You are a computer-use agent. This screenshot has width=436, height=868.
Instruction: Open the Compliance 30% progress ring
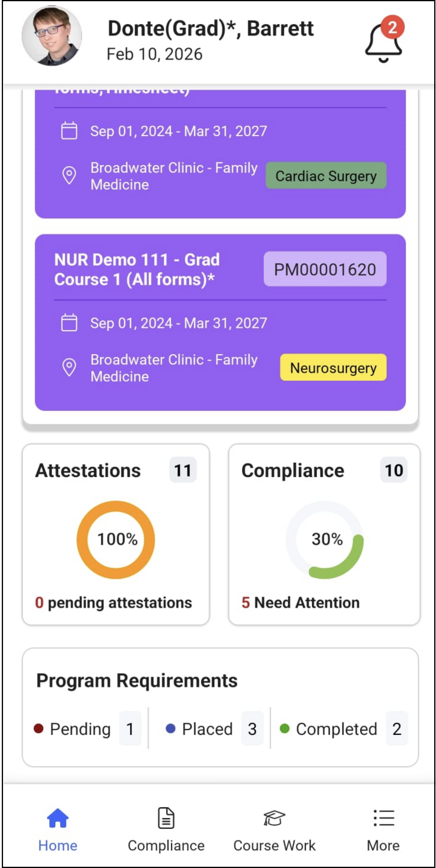[x=325, y=539]
